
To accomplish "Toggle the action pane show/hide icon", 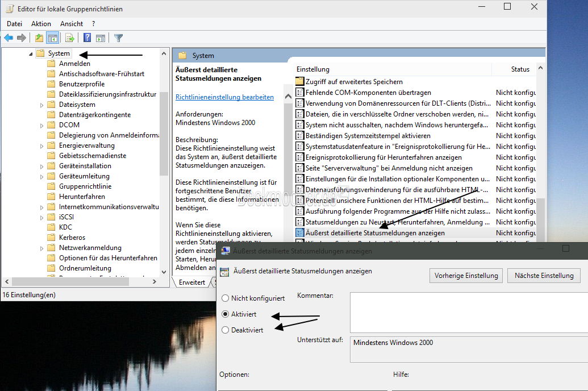I will (x=101, y=38).
